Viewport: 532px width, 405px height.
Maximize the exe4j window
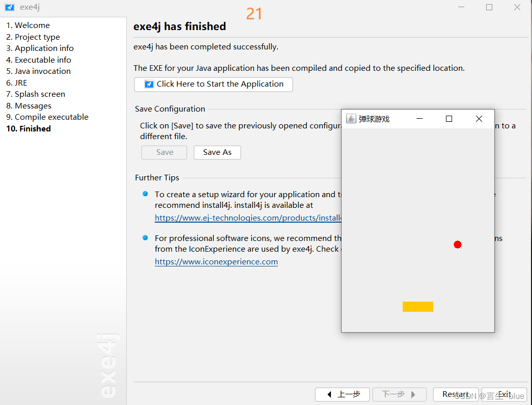(489, 7)
